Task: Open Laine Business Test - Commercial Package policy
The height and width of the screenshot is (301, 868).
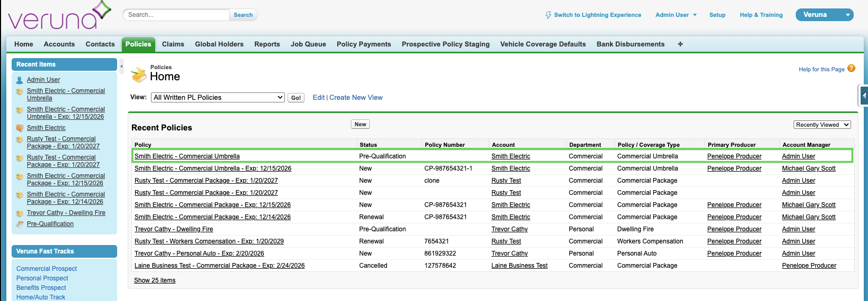Action: pos(220,266)
